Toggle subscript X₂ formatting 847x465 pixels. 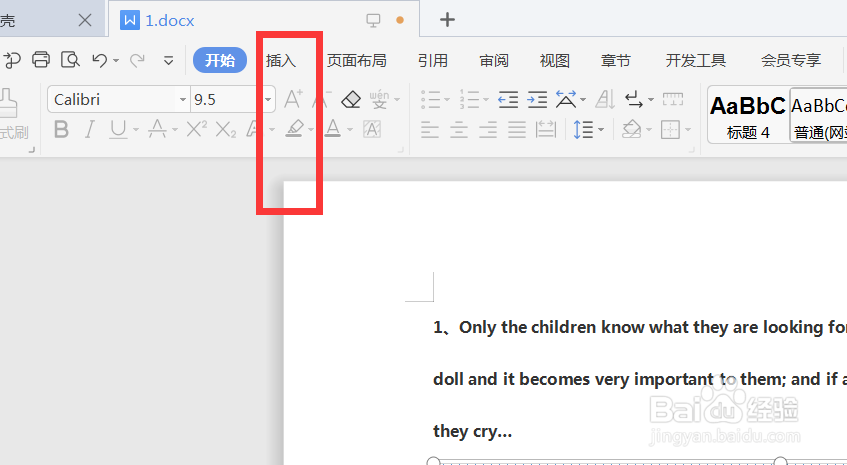click(226, 130)
